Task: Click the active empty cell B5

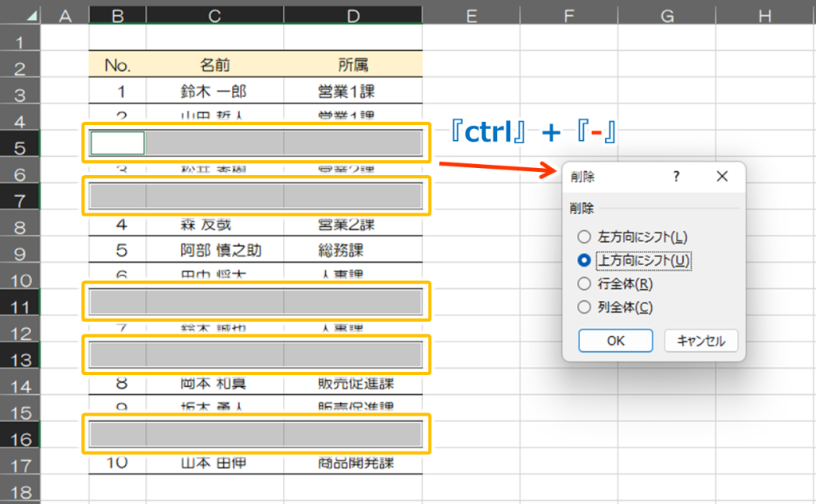Action: (118, 143)
